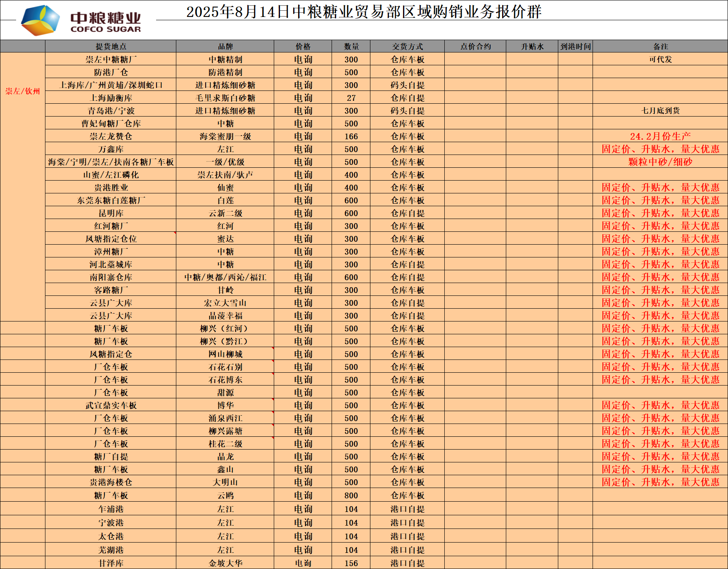Image resolution: width=728 pixels, height=569 pixels.
Task: Click the 交货方式 column header
Action: pos(407,46)
